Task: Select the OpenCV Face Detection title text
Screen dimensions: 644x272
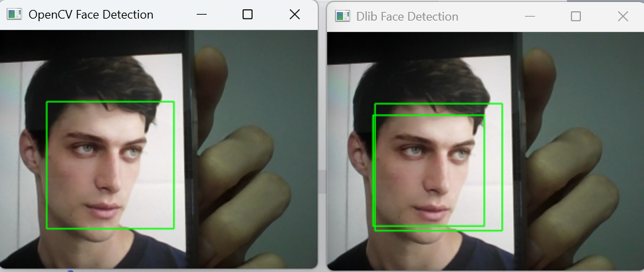Action: click(91, 15)
